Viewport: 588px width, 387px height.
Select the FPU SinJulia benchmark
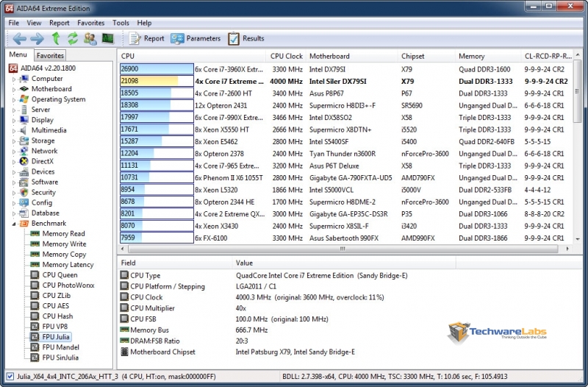tap(54, 358)
